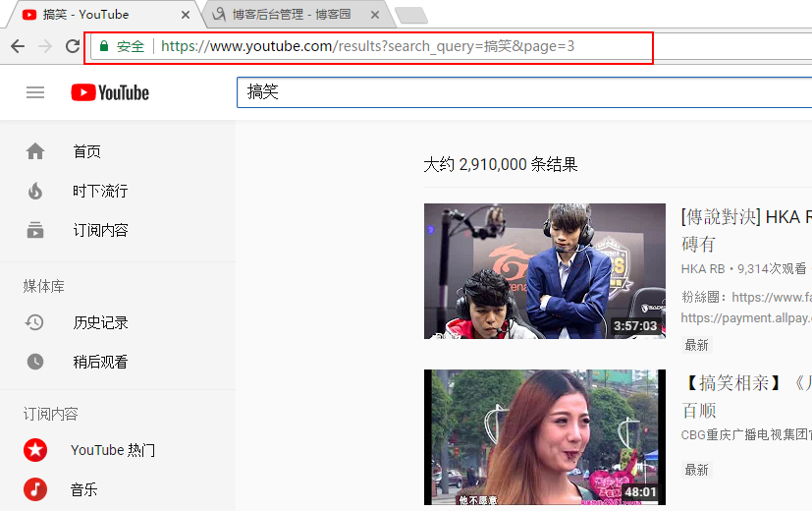Image resolution: width=812 pixels, height=511 pixels.
Task: Click the 安全 label in the address bar
Action: click(x=131, y=46)
